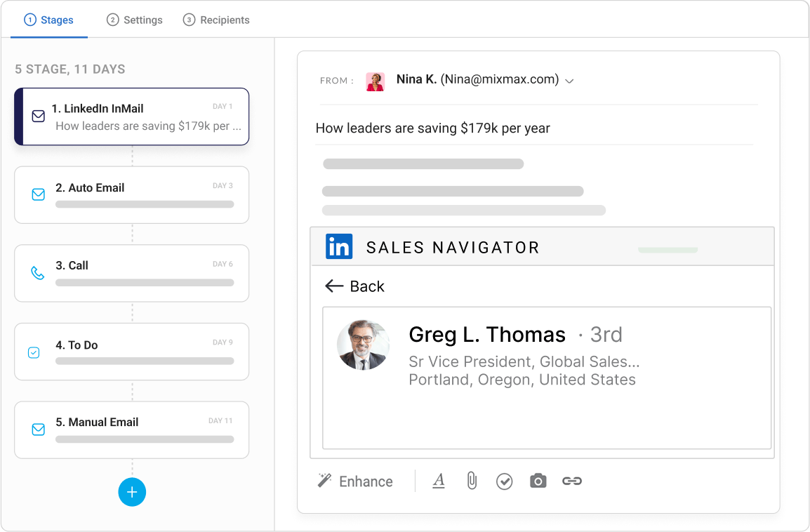Click the LinkedIn logo in Sales Navigator
Viewport: 810px width, 532px height.
click(x=339, y=246)
